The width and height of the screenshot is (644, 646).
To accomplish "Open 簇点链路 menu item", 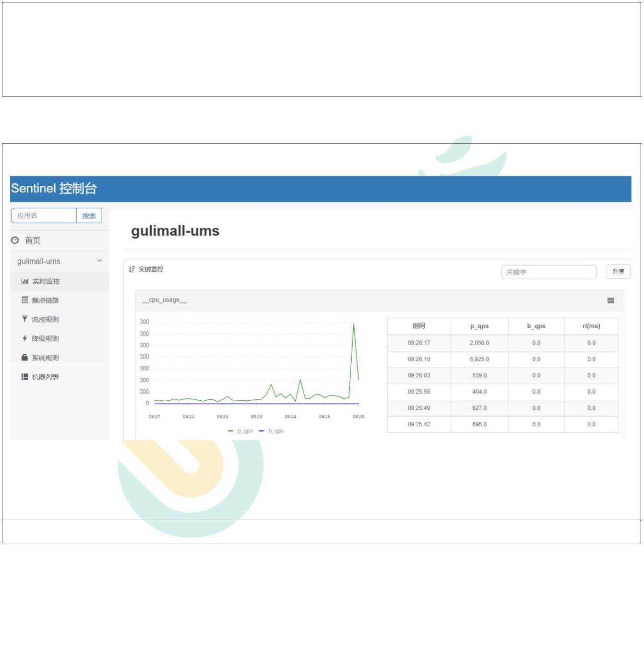I will pyautogui.click(x=45, y=300).
